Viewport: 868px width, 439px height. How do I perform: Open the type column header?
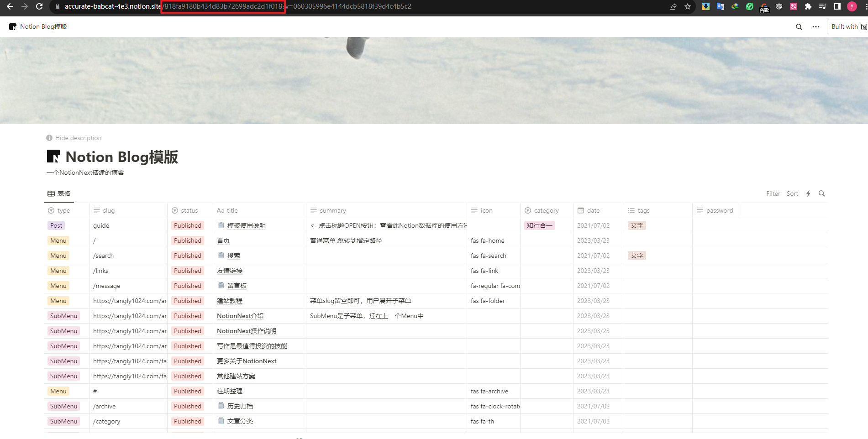pos(67,210)
